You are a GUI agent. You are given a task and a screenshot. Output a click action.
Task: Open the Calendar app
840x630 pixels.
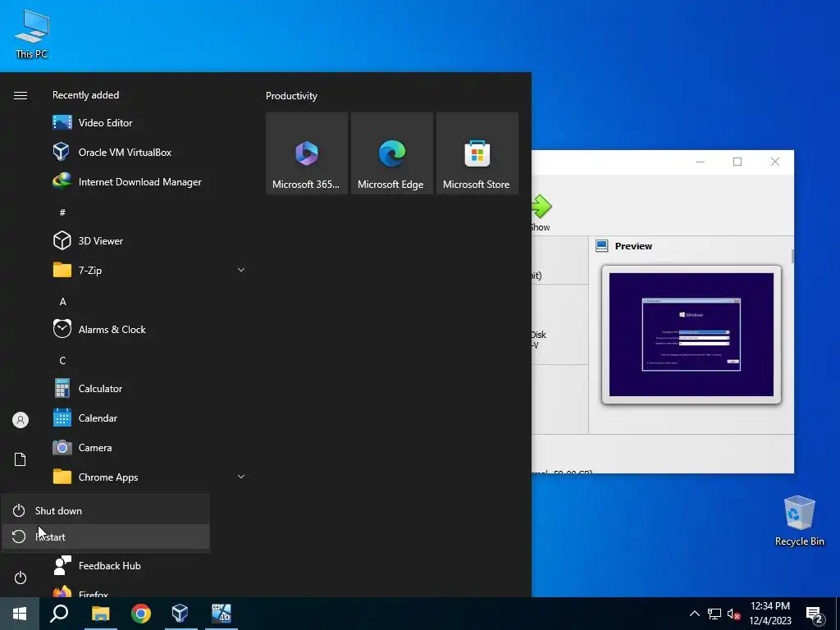pos(148,418)
